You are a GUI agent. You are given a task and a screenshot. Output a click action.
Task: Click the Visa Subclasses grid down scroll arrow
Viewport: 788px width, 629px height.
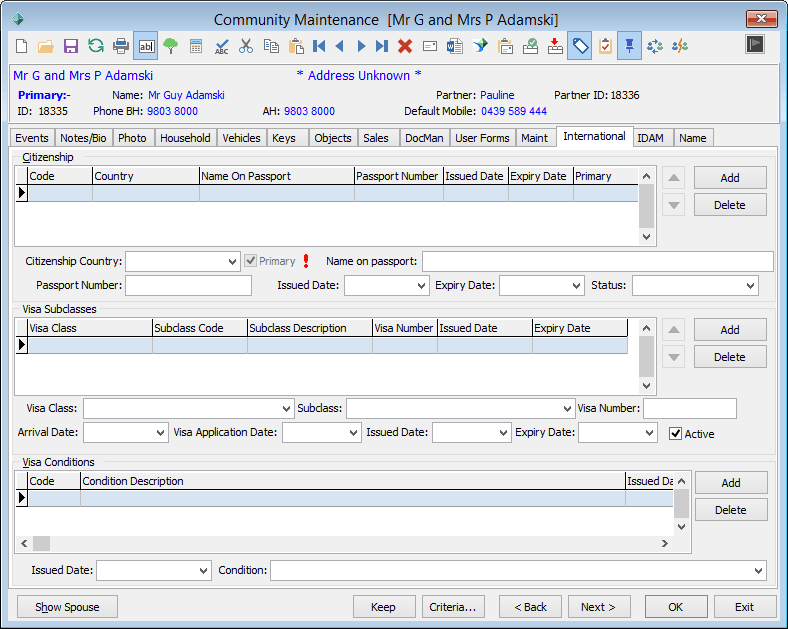[646, 386]
